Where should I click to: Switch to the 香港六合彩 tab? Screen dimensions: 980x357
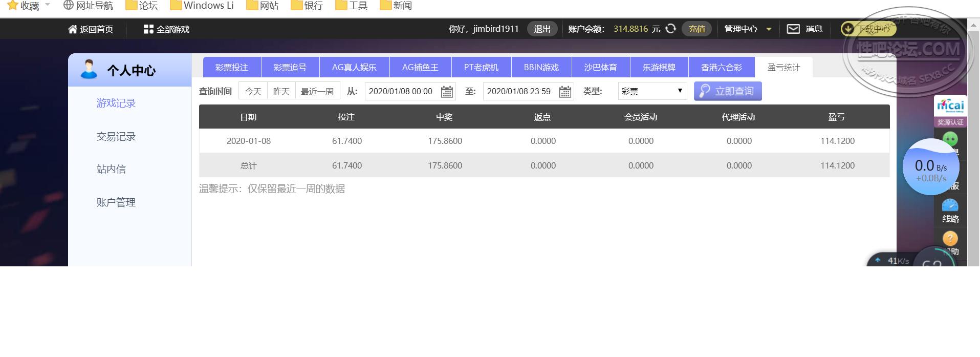point(721,68)
